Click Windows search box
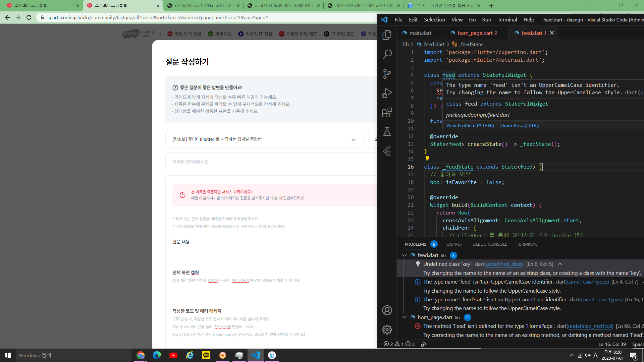Image resolution: width=644 pixels, height=362 pixels. point(74,355)
